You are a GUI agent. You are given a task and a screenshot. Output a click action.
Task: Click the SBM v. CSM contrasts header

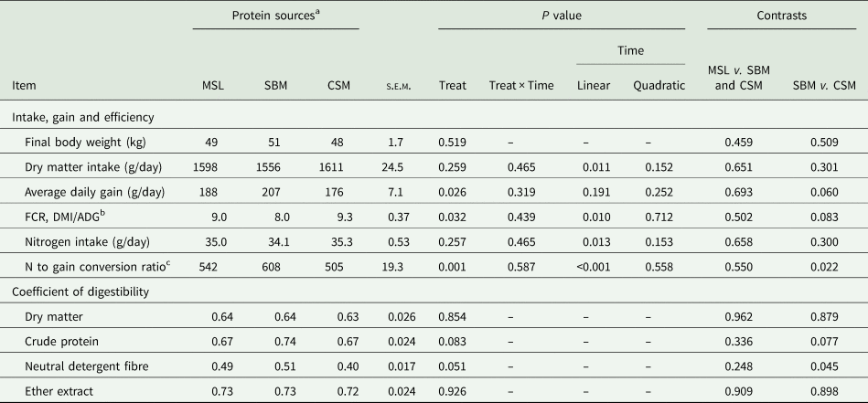[x=824, y=85]
